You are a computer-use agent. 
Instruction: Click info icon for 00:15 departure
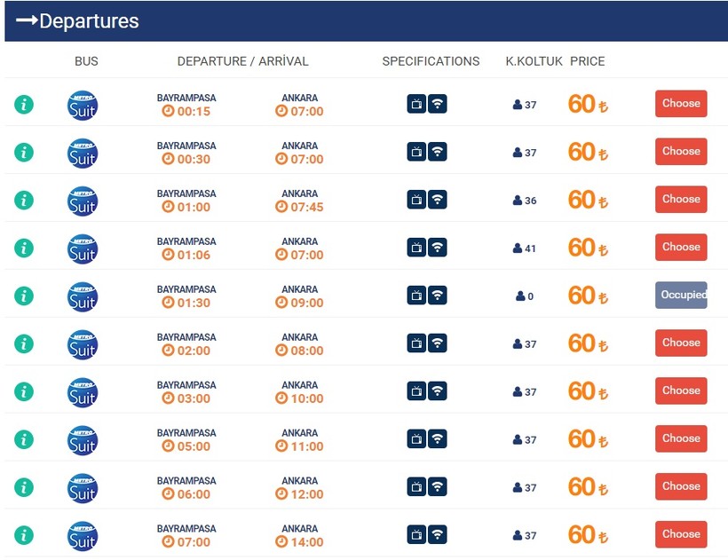tap(24, 104)
